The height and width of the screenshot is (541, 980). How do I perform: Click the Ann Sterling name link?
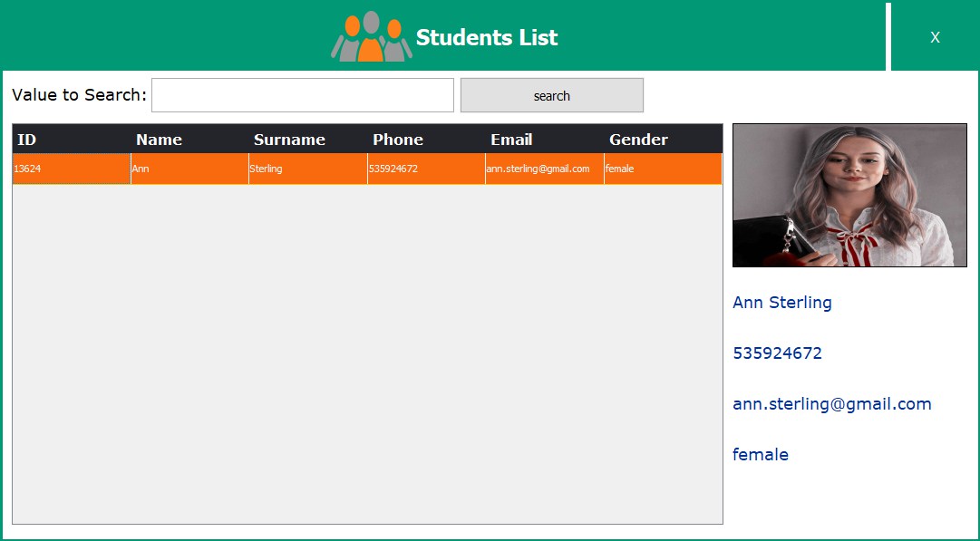(x=781, y=302)
